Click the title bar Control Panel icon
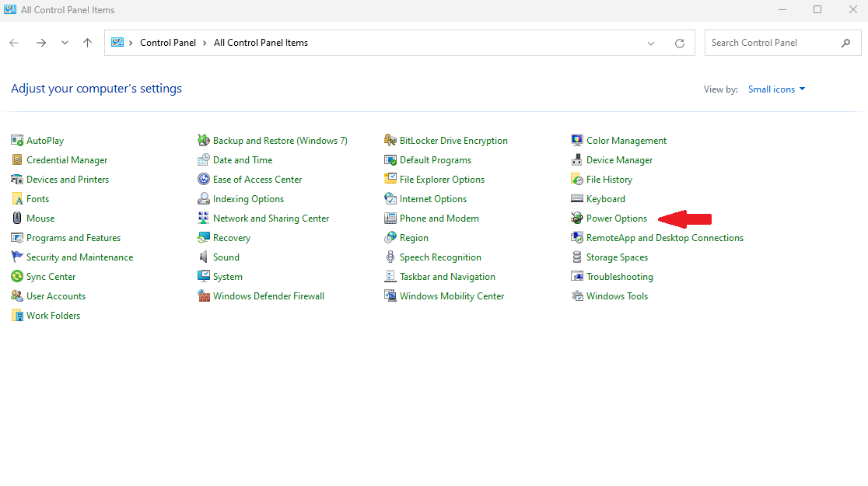This screenshot has width=868, height=486. coord(10,9)
